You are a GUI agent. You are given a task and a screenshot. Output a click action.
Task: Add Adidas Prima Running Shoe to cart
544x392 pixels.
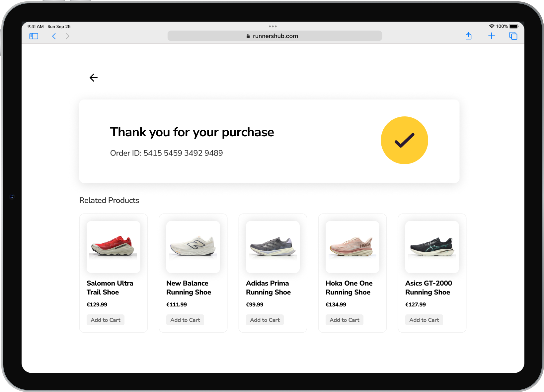click(265, 320)
